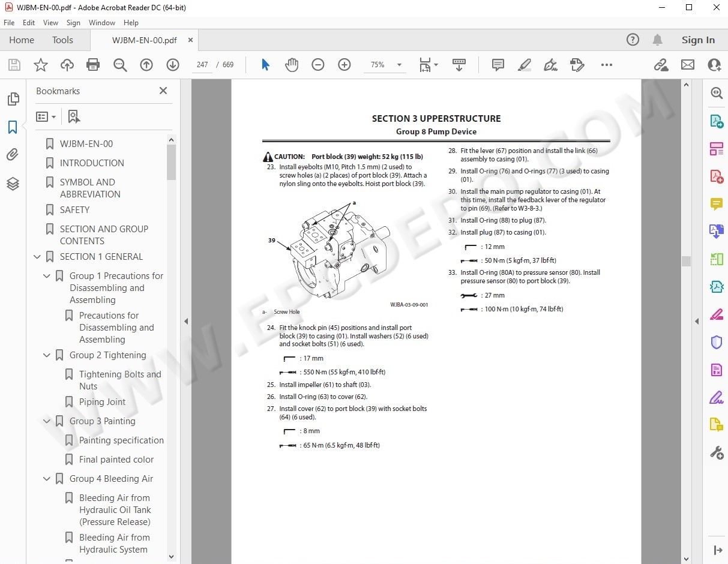728x564 pixels.
Task: Share a link to the file
Action: click(661, 65)
